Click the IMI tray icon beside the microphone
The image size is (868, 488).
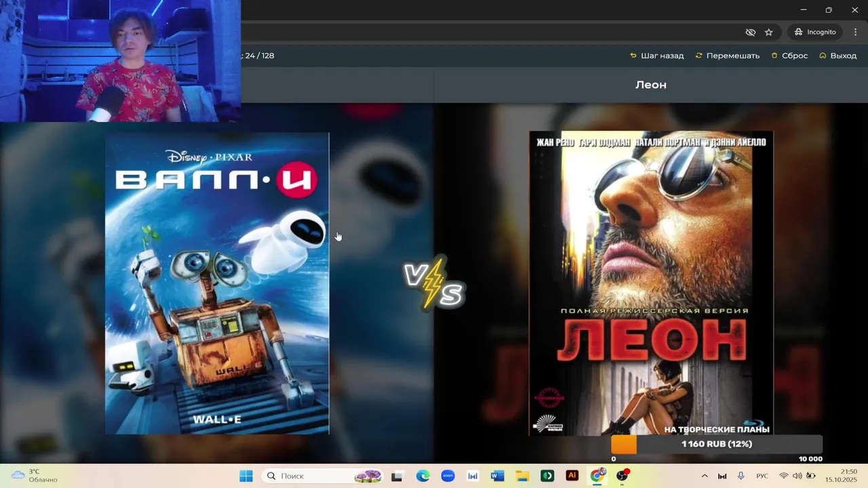(722, 476)
